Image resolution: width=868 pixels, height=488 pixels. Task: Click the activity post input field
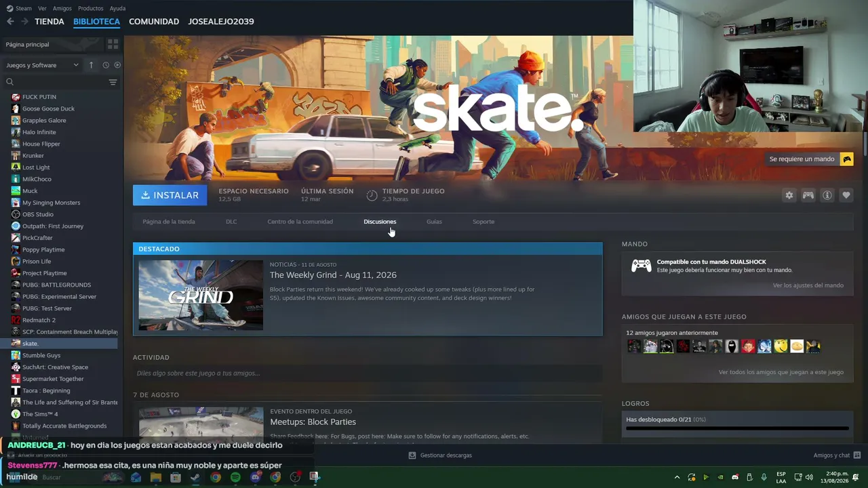click(368, 373)
